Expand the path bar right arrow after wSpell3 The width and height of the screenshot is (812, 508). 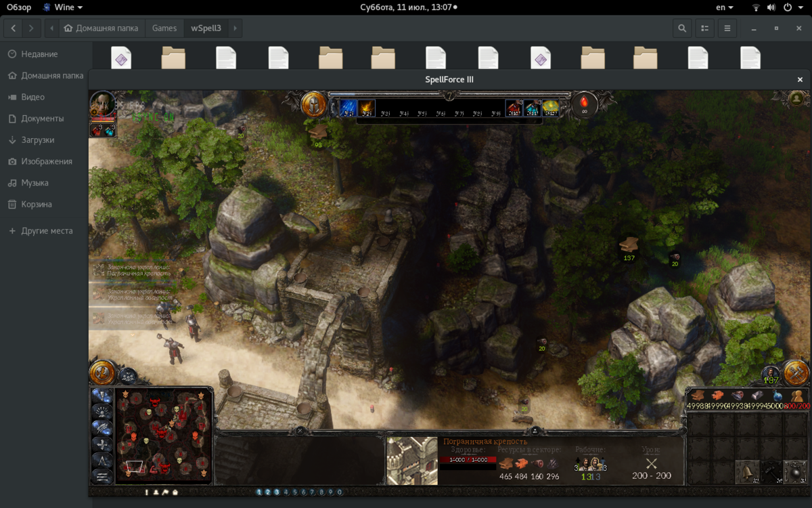[235, 28]
